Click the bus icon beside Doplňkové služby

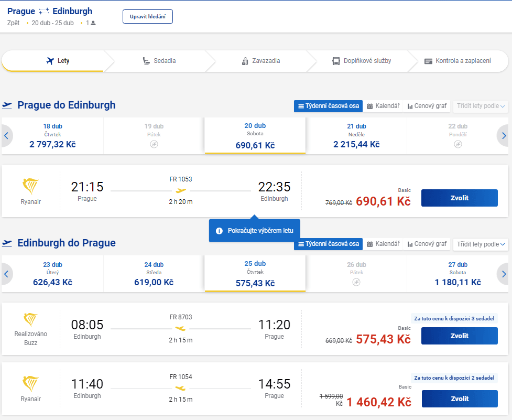pos(336,61)
